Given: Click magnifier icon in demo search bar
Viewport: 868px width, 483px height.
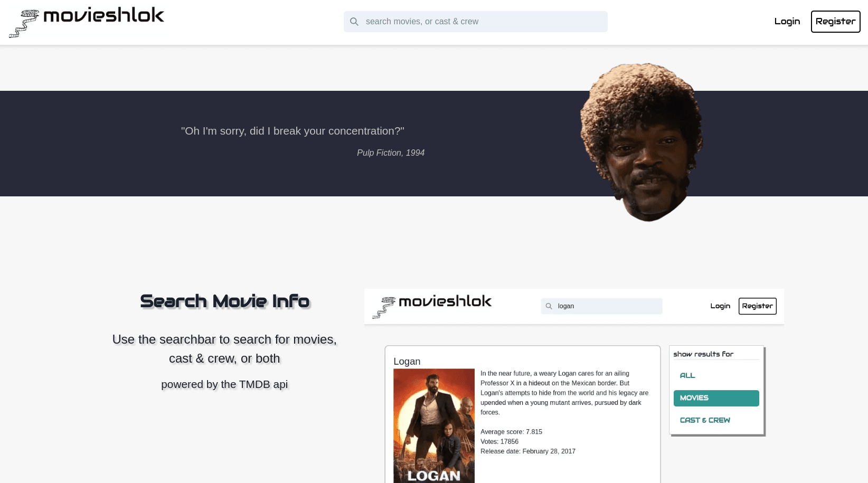Looking at the screenshot, I should (549, 306).
